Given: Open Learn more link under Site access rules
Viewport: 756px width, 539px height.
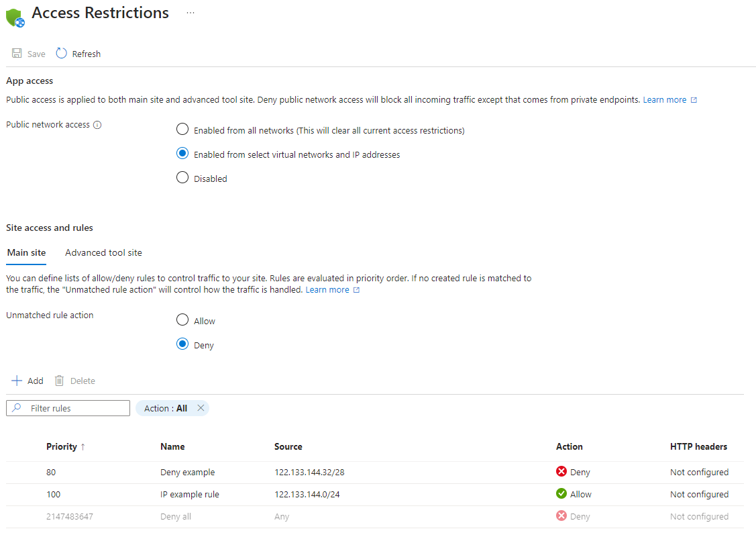Looking at the screenshot, I should 327,290.
